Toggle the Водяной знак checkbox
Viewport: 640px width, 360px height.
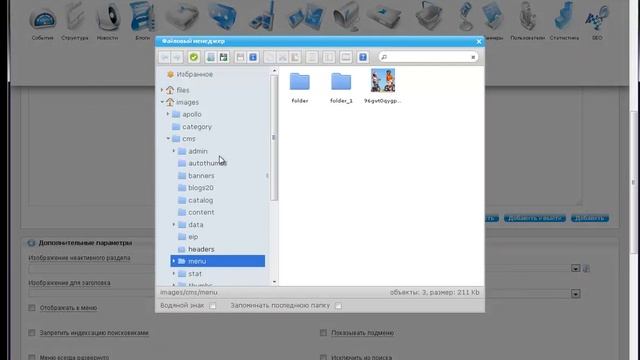click(213, 306)
